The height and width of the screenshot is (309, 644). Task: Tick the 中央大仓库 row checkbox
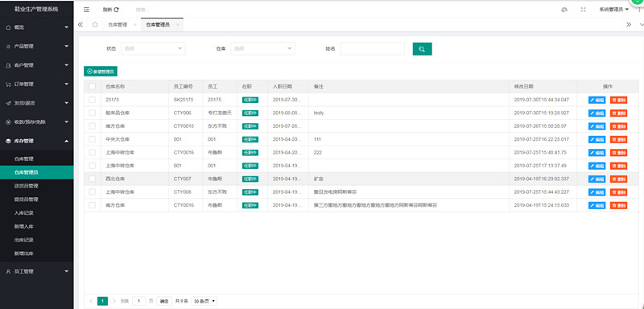92,139
